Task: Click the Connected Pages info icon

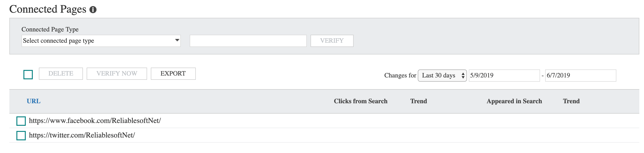Action: coord(93,10)
